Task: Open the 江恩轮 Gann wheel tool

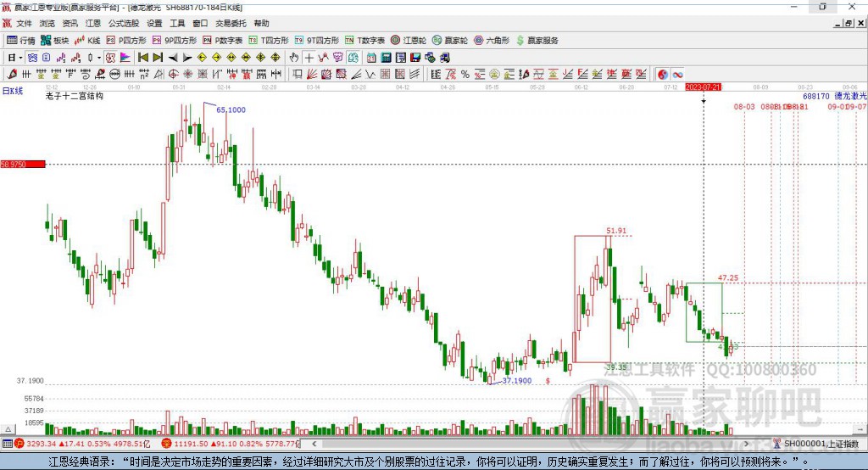Action: pyautogui.click(x=409, y=41)
